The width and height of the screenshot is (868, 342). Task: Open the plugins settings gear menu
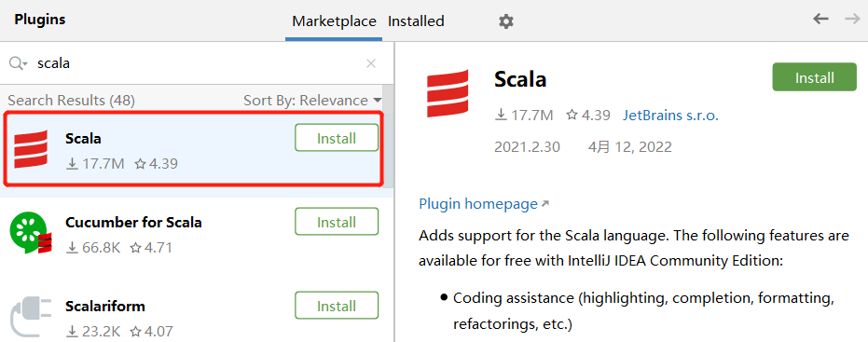(x=506, y=21)
